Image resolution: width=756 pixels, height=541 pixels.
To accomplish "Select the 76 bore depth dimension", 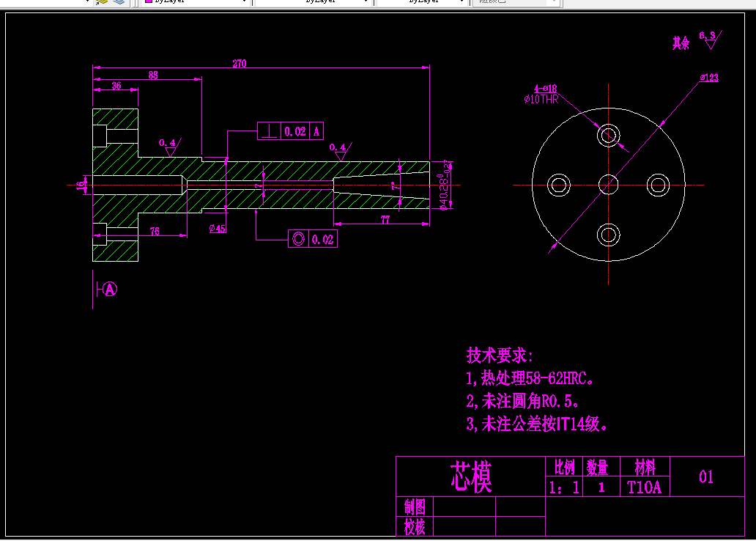I will 155,232.
